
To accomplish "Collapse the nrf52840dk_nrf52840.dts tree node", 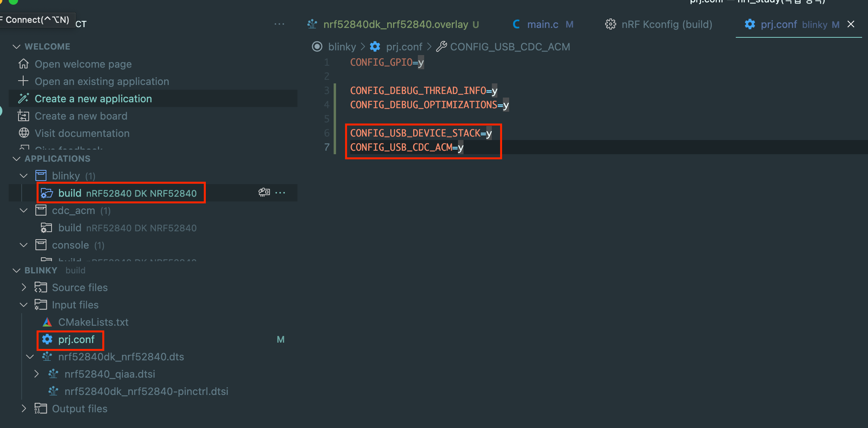I will click(x=30, y=357).
